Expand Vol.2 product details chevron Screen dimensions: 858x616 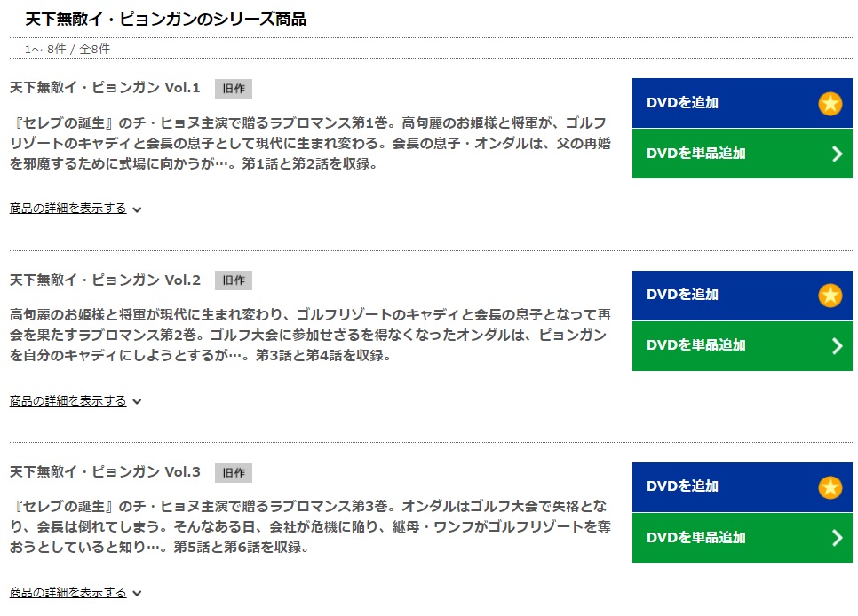138,401
